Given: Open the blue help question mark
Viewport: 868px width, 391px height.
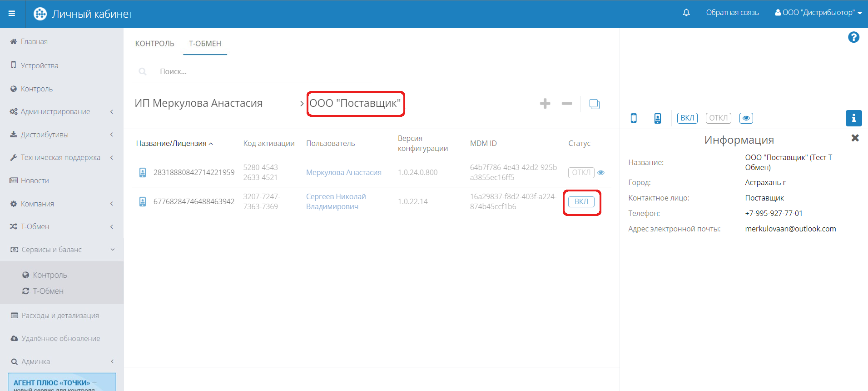Looking at the screenshot, I should tap(853, 37).
